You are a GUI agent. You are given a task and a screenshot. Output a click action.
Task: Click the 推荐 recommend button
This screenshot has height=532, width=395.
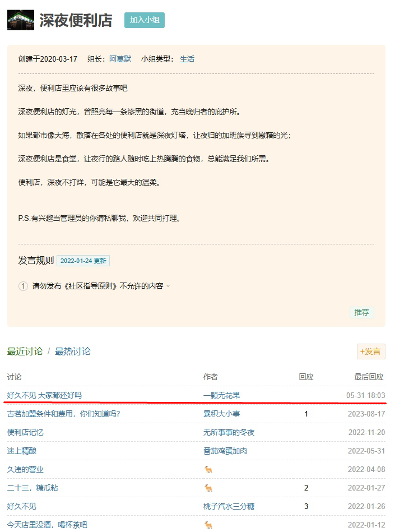pyautogui.click(x=362, y=312)
